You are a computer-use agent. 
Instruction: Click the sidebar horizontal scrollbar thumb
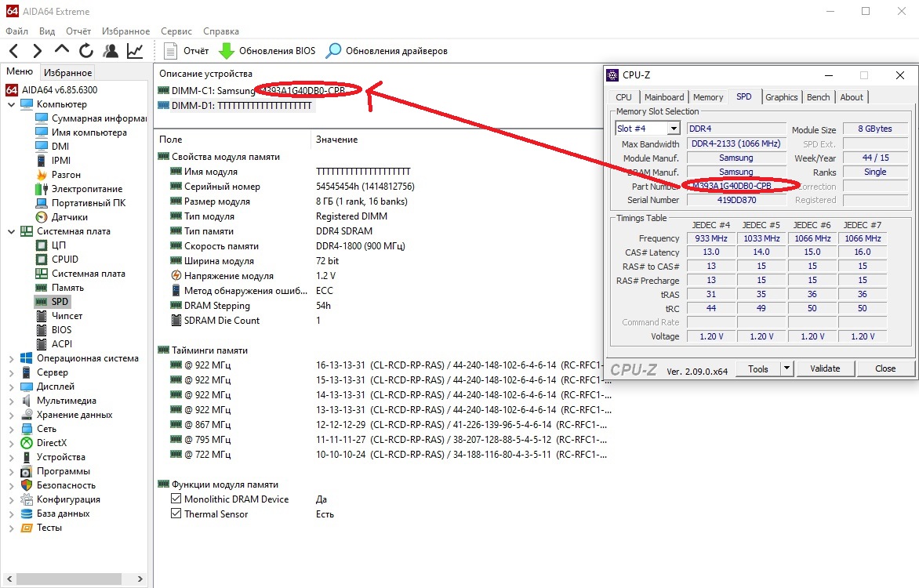click(69, 579)
